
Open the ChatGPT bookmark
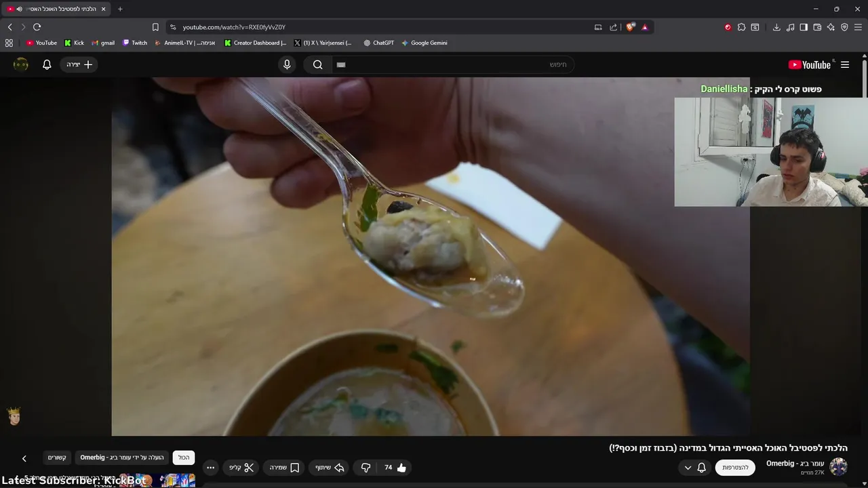click(x=378, y=43)
